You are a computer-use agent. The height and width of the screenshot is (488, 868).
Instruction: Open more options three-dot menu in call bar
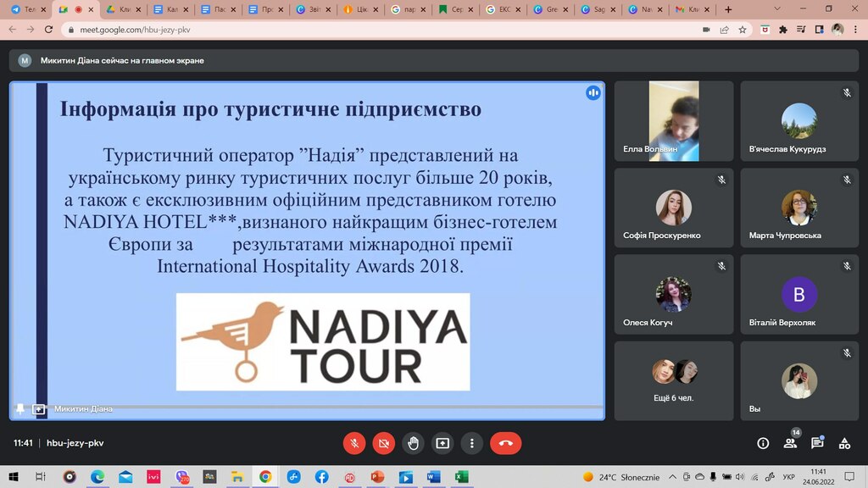point(471,443)
